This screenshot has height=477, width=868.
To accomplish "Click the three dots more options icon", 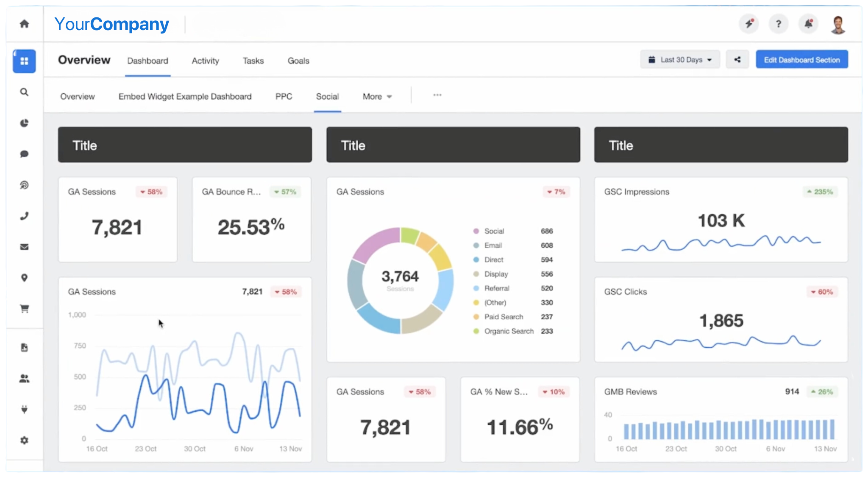I will (437, 95).
